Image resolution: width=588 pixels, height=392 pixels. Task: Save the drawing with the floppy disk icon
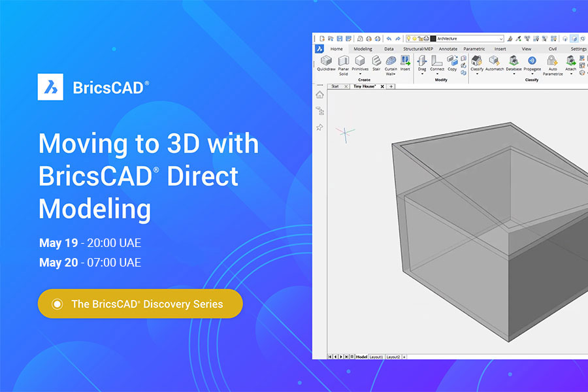pos(340,39)
